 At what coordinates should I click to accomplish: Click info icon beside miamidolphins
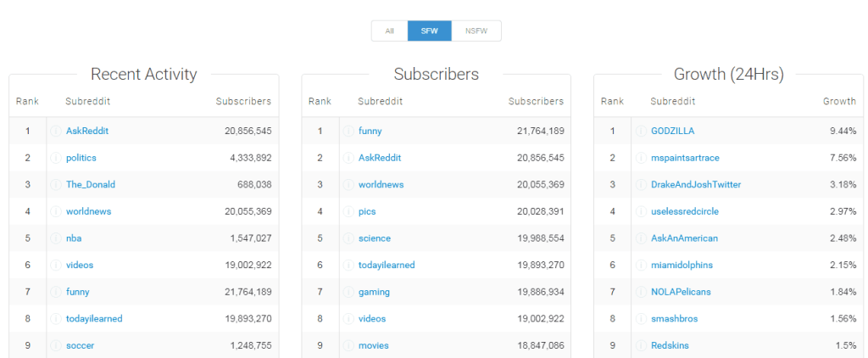click(641, 265)
